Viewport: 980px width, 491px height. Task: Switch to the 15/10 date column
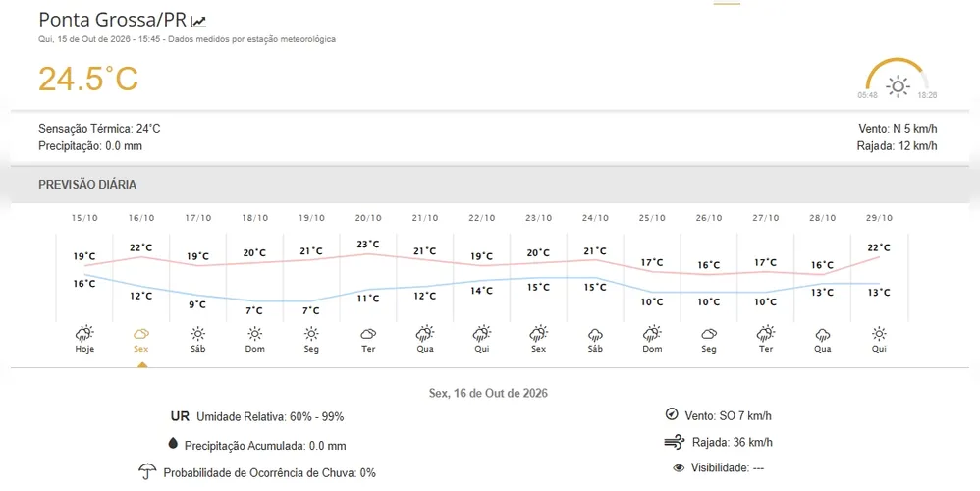pos(84,218)
